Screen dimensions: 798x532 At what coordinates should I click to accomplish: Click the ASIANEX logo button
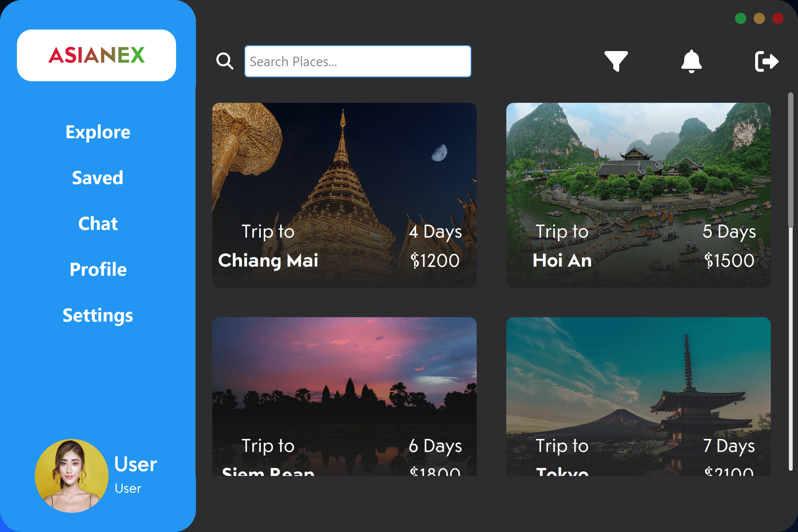(x=98, y=57)
